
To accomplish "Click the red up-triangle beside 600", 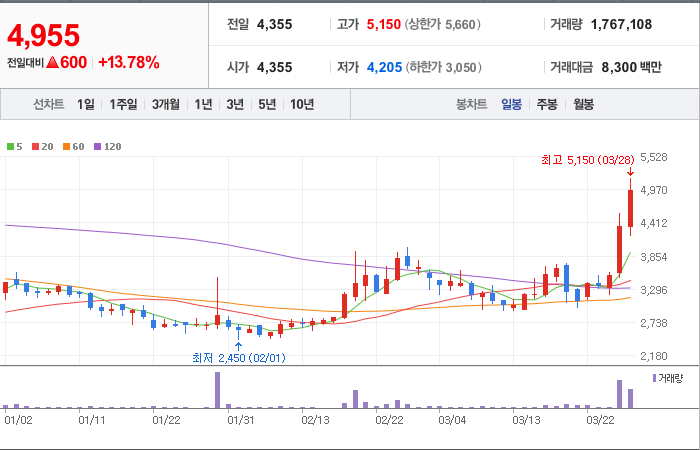I will (52, 63).
